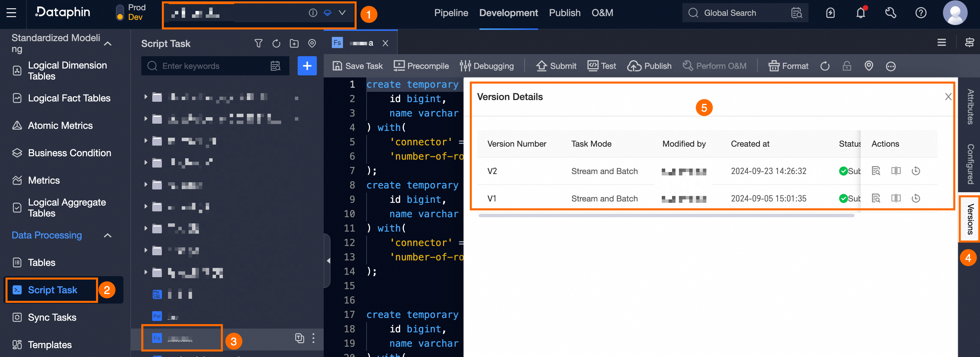Viewport: 980px width, 357px height.
Task: Click the Submit button
Action: (556, 66)
